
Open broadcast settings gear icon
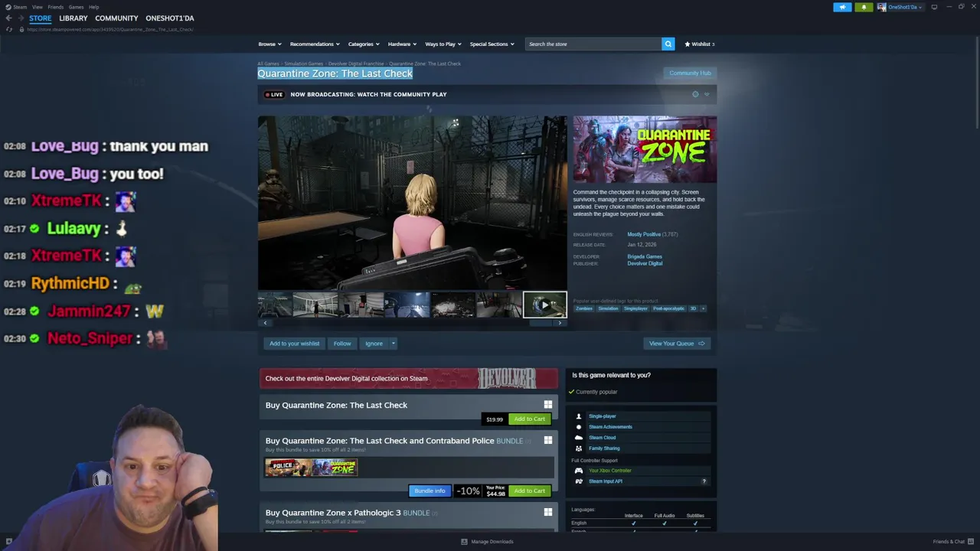click(x=695, y=94)
